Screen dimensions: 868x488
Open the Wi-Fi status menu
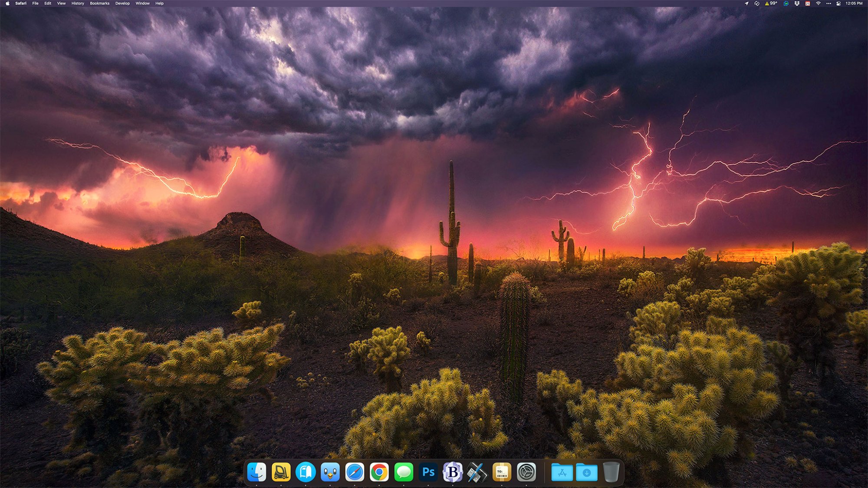[x=818, y=3]
